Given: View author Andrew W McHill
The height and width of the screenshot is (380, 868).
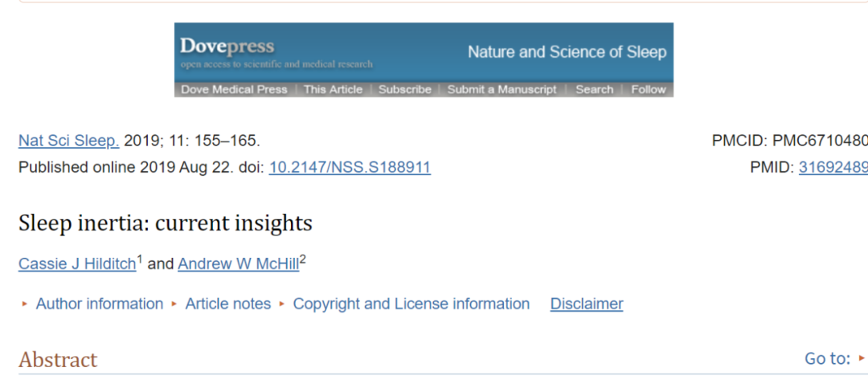Looking at the screenshot, I should point(238,264).
